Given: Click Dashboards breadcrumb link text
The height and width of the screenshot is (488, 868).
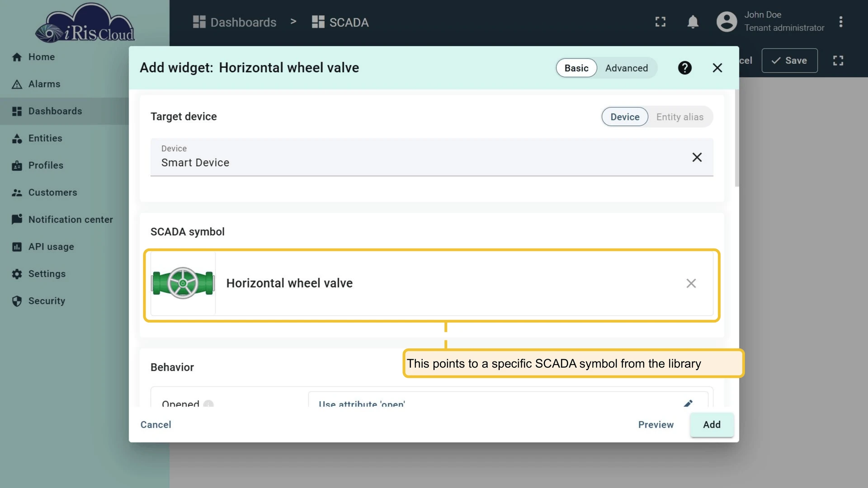Looking at the screenshot, I should pyautogui.click(x=243, y=22).
